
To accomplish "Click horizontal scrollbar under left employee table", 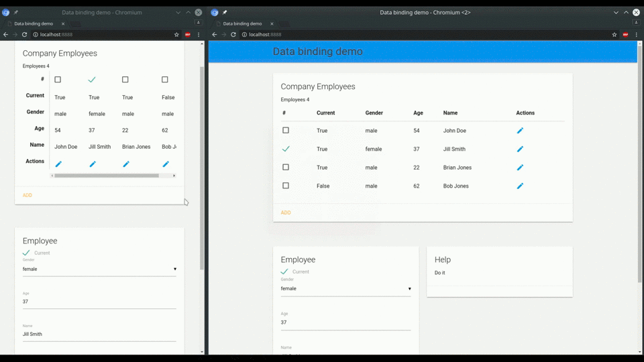I will (x=107, y=176).
